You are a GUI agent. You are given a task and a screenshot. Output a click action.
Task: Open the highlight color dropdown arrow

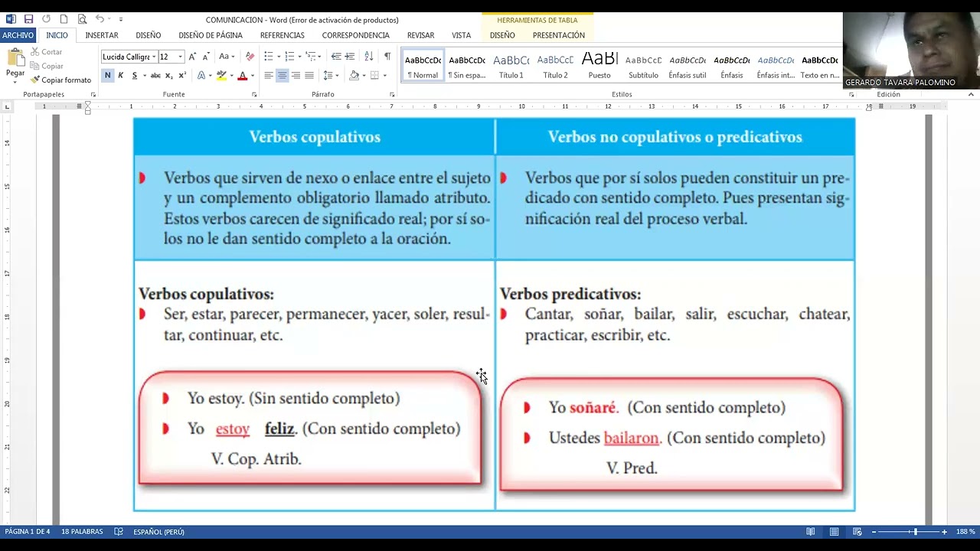[x=231, y=76]
